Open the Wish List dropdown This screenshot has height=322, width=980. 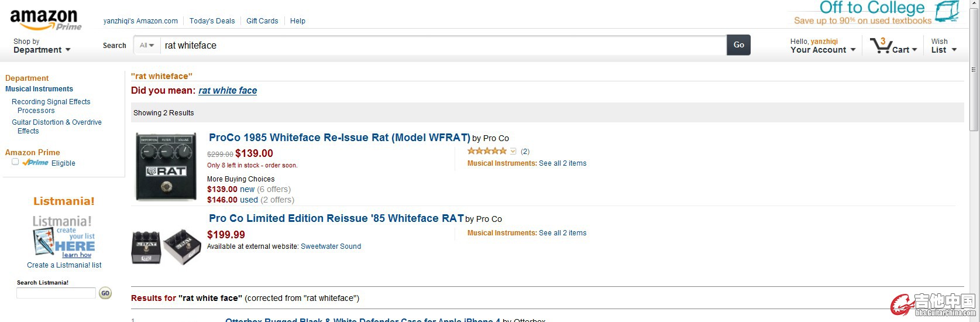944,46
